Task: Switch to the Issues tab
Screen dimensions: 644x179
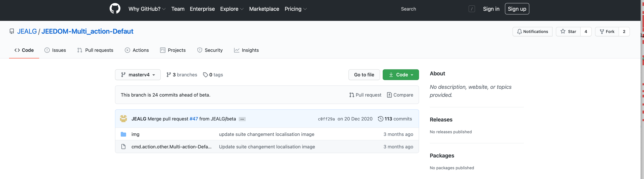Action: click(x=55, y=50)
